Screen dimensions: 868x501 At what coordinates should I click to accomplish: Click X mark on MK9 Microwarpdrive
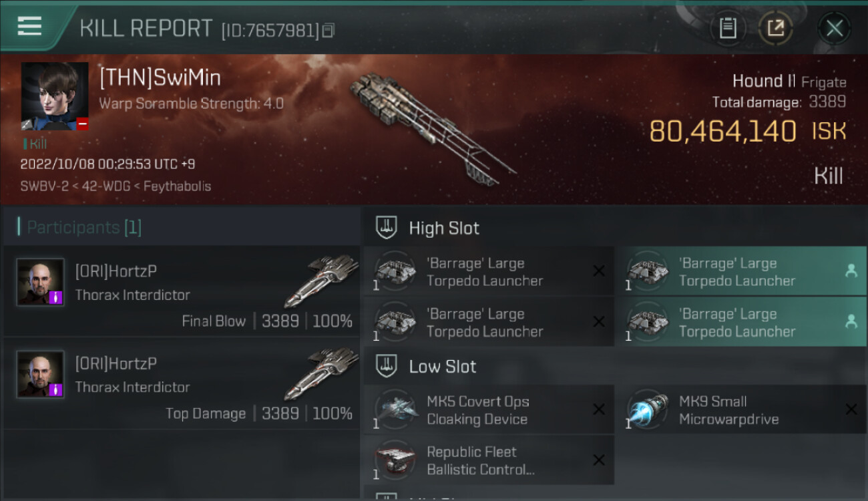coord(851,409)
